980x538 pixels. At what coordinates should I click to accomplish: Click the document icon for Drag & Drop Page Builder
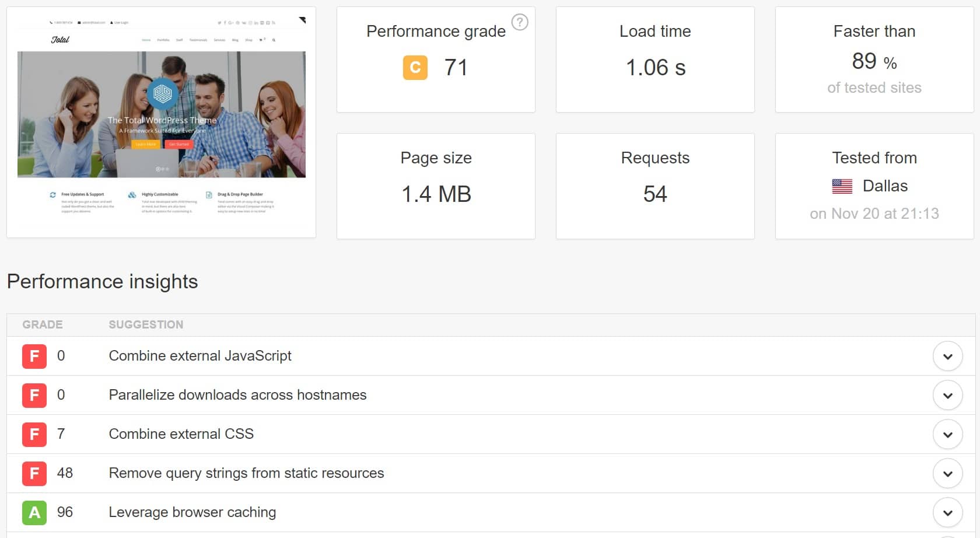[x=209, y=195]
